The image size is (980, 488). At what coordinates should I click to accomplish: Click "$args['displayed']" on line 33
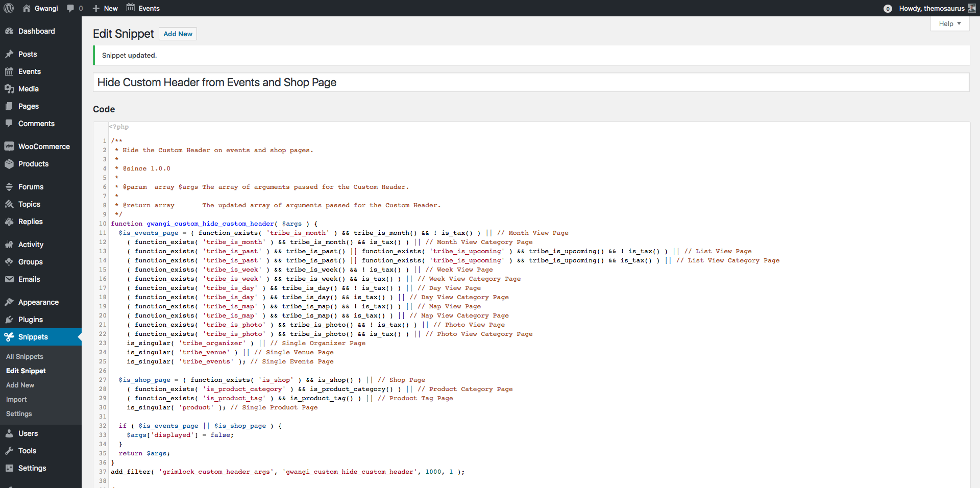[162, 435]
